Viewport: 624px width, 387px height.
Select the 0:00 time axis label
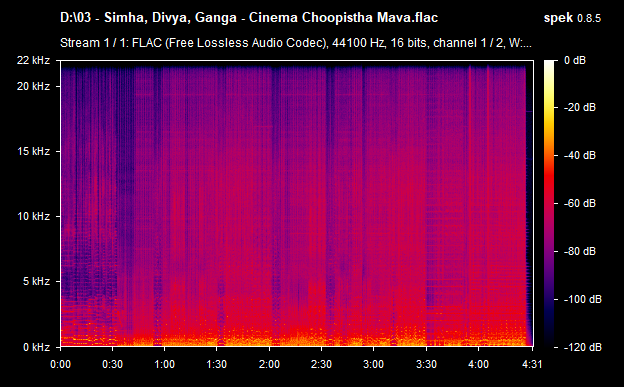point(60,364)
